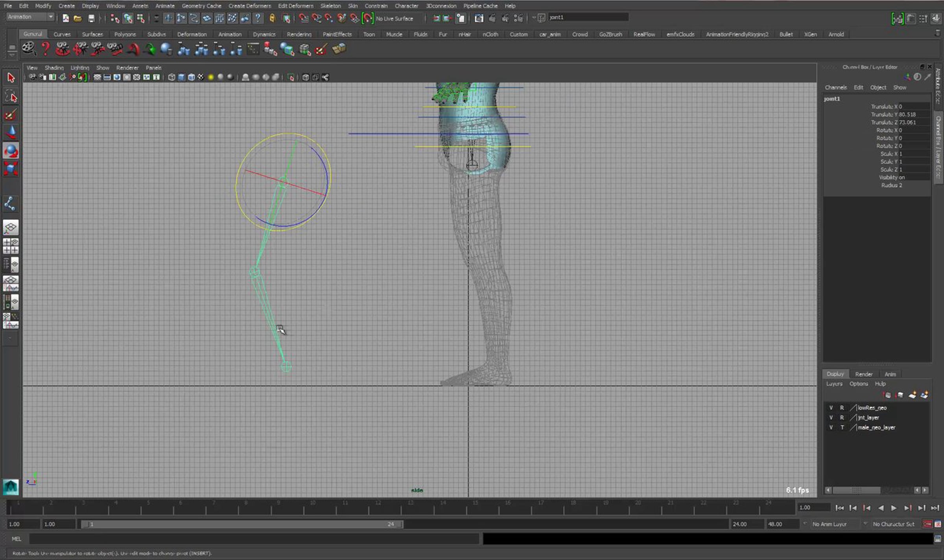This screenshot has width=944, height=560.
Task: Go to end of playback range
Action: tap(935, 508)
